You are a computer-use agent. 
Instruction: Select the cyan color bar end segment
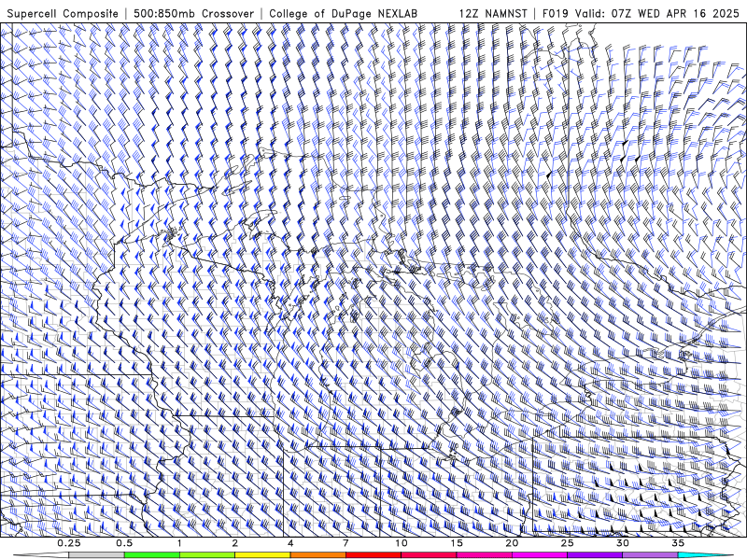[705, 555]
